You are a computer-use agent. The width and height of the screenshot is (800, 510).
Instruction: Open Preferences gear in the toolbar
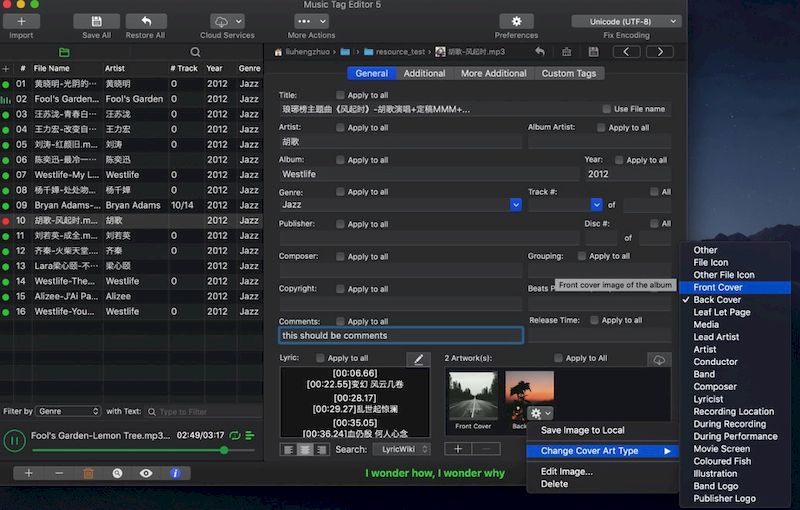516,21
